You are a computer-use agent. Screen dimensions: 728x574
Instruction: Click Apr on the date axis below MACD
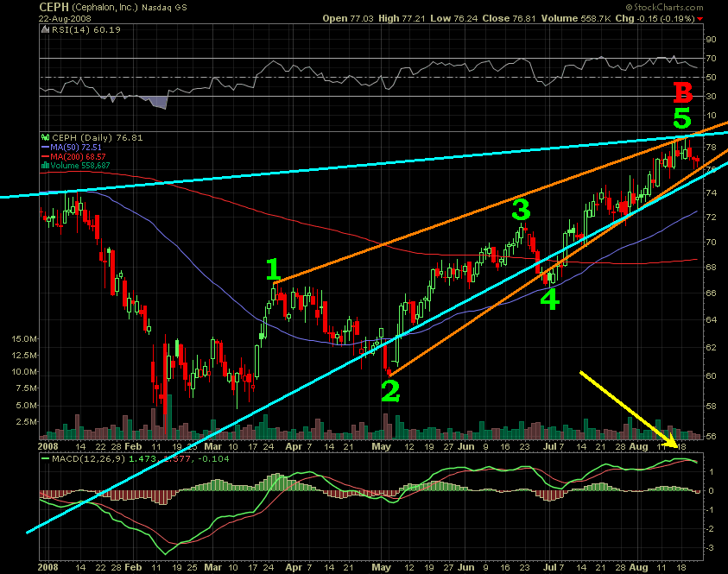294,567
